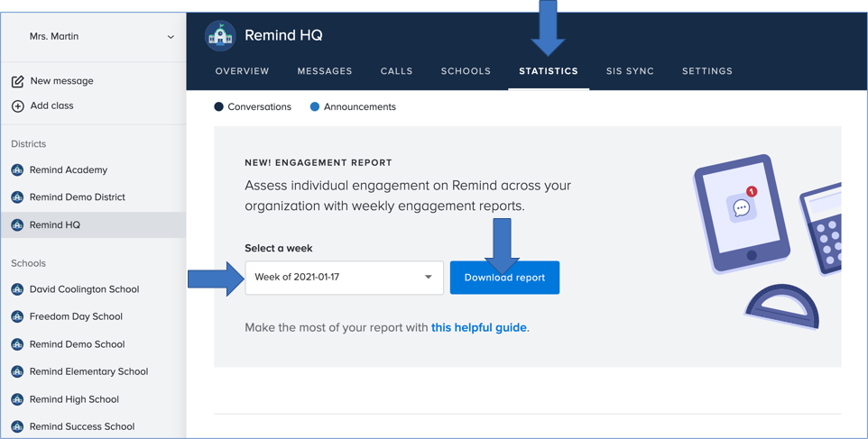
Task: Click the 'New! Engagement Report' heading
Action: point(319,162)
